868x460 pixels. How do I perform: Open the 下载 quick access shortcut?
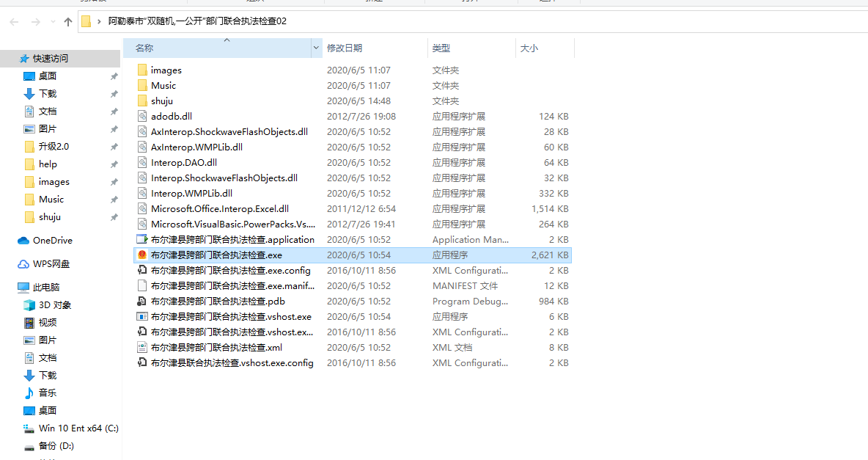coord(47,94)
